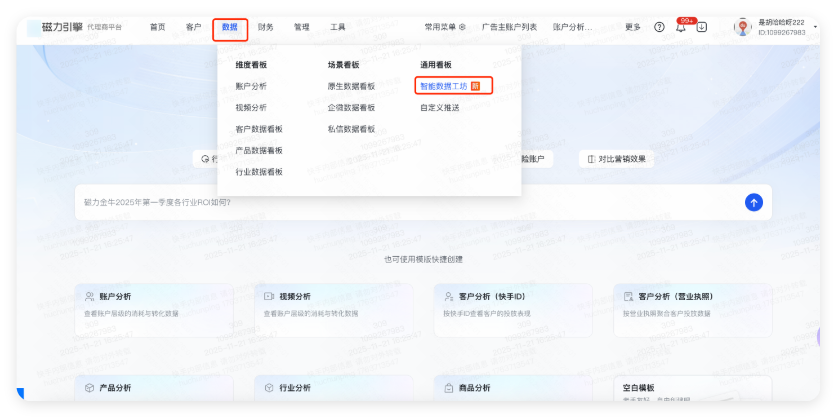This screenshot has height=417, width=836.
Task: Open 广告主账户列表 shortcut link
Action: coord(509,27)
